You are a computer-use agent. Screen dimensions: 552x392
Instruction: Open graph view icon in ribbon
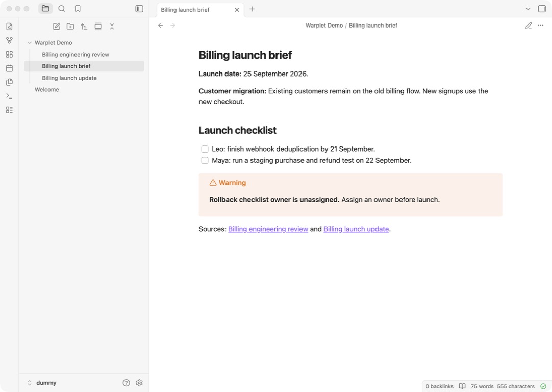[10, 40]
